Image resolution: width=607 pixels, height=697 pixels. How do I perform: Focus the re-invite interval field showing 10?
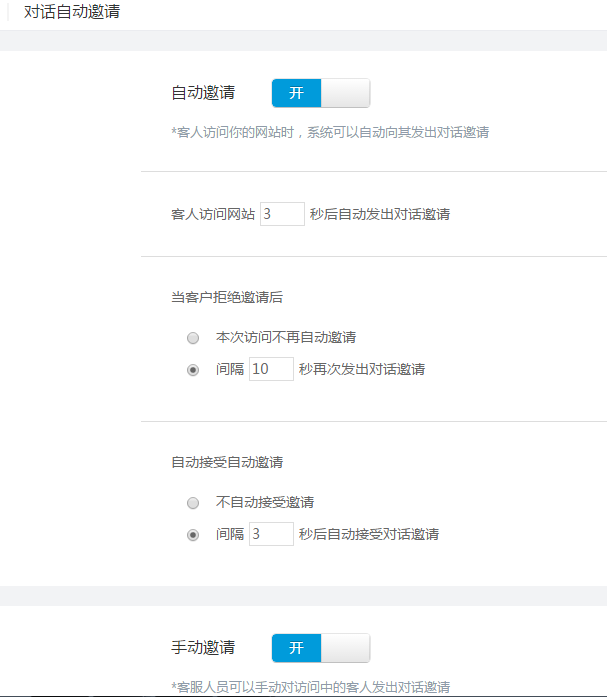(x=270, y=369)
